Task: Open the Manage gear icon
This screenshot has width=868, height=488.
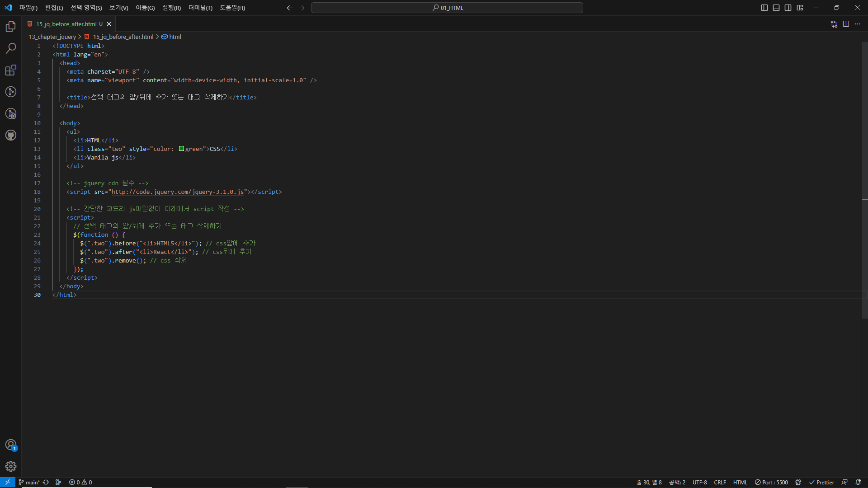Action: (x=11, y=466)
